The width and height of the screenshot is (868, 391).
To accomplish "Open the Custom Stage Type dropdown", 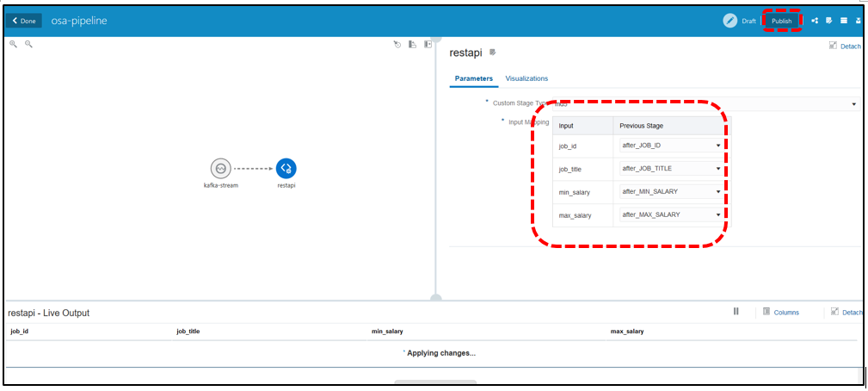I will point(705,103).
